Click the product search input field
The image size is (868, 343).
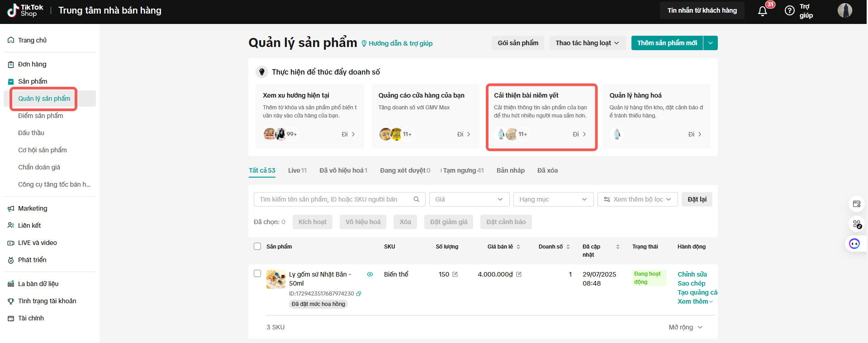coord(335,199)
